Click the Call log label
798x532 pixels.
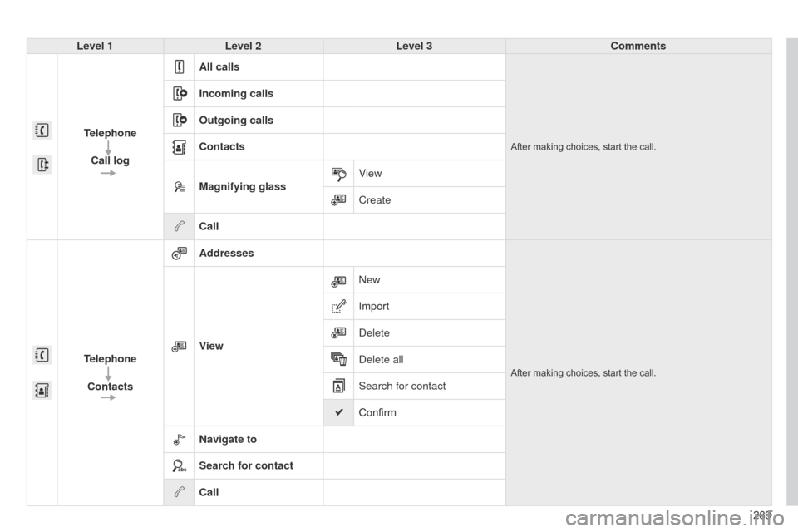(x=110, y=160)
